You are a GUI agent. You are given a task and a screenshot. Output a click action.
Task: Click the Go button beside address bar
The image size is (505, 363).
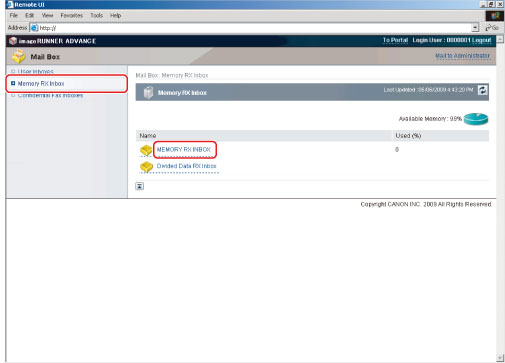coord(492,28)
